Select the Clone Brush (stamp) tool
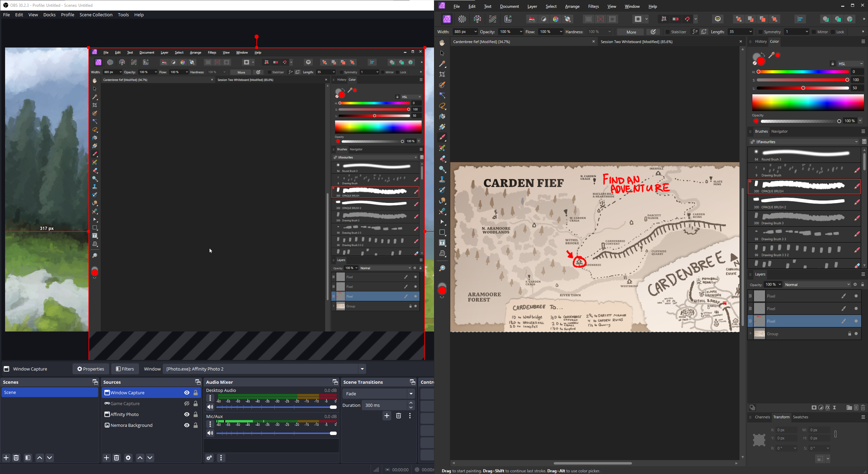The image size is (868, 474). coord(442,179)
